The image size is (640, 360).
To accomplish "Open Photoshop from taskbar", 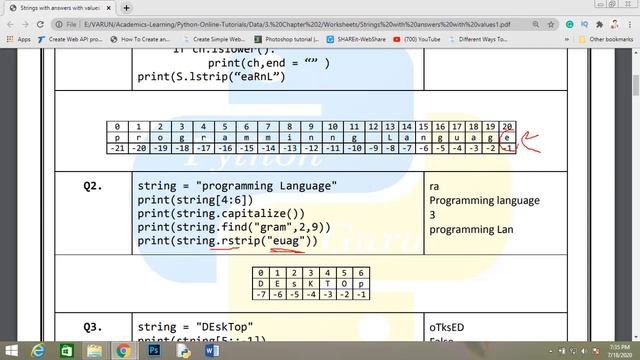I will 154,351.
